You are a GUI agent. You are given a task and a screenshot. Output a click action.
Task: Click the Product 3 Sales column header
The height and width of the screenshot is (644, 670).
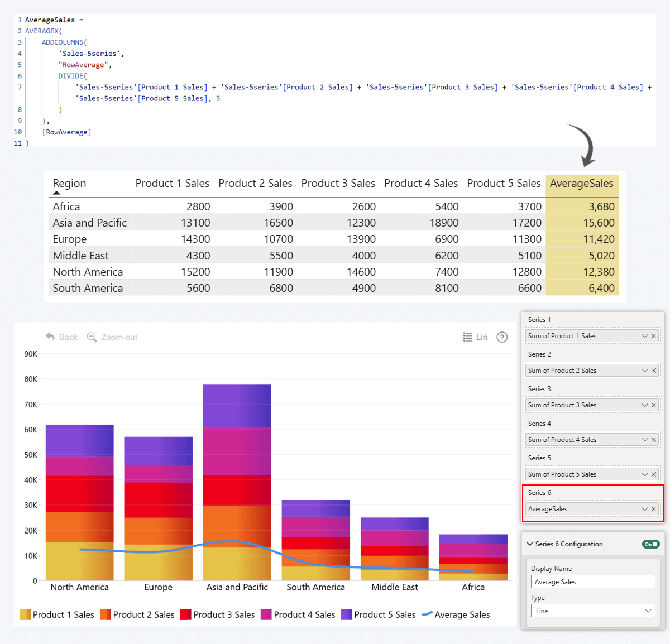pos(338,184)
